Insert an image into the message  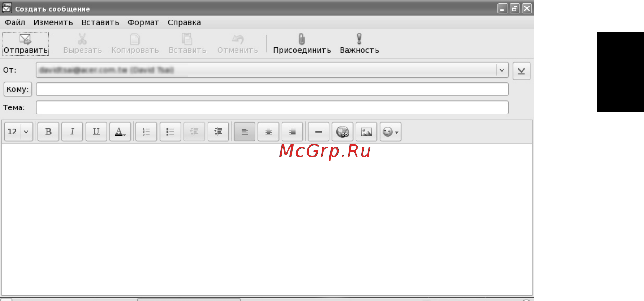pos(367,132)
